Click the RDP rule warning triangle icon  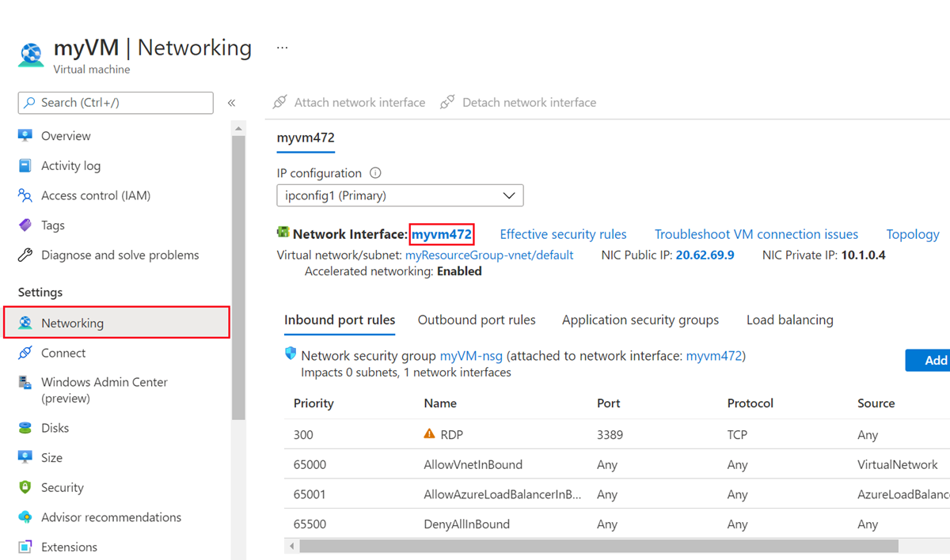pos(429,434)
